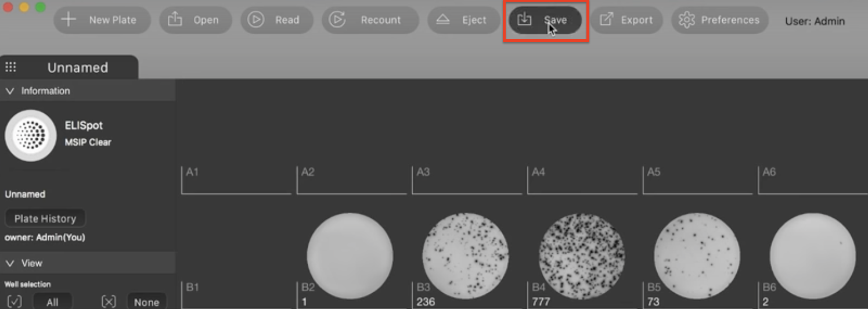Click the Save download icon
The width and height of the screenshot is (868, 309).
click(x=524, y=20)
